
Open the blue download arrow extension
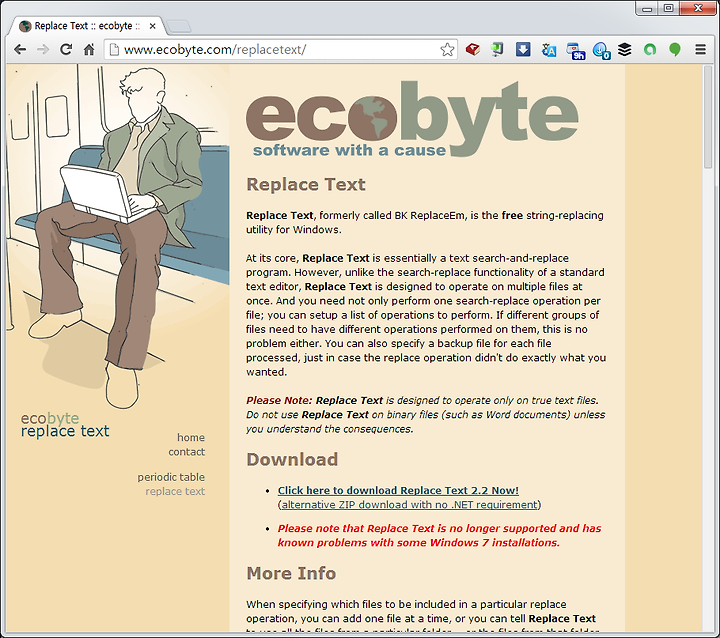click(x=523, y=49)
